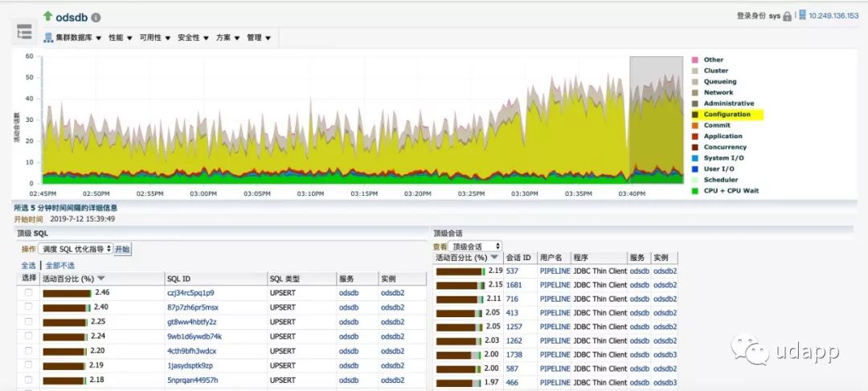Open the 顶级会话 view dropdown

pos(476,246)
